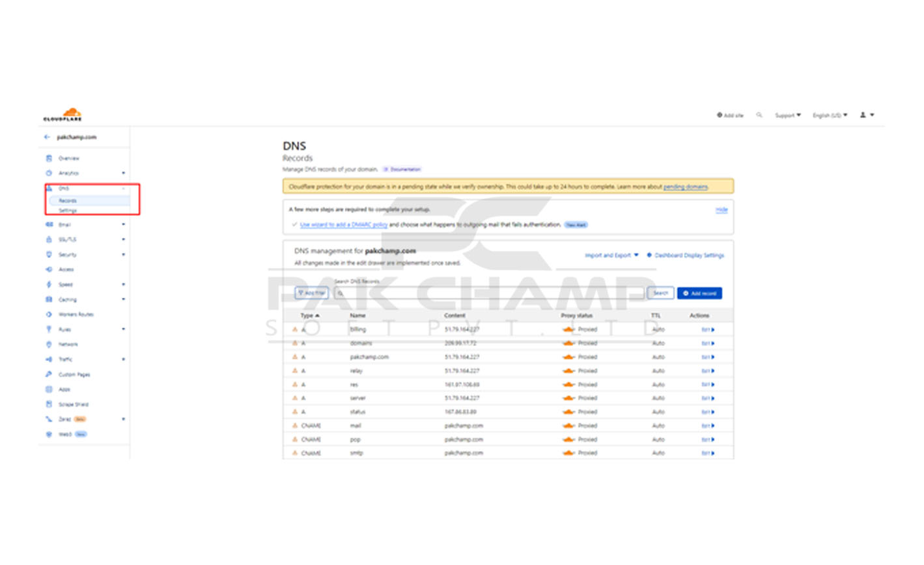
Task: Open the Overview page
Action: pyautogui.click(x=68, y=158)
